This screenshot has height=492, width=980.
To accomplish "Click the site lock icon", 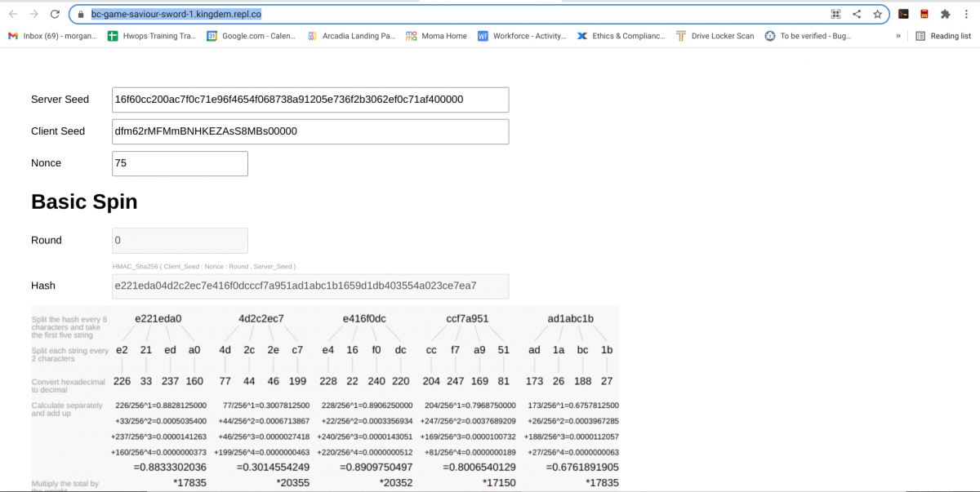I will tap(81, 15).
